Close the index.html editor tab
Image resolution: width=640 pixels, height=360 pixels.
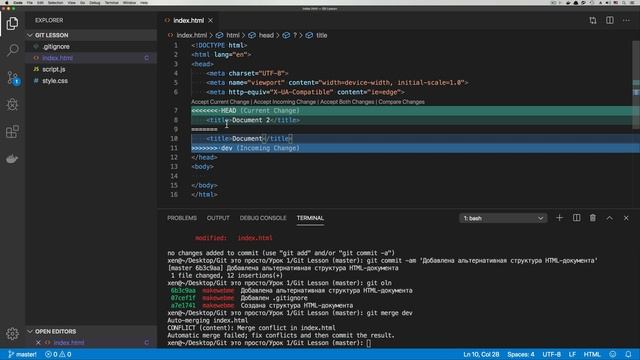(211, 20)
